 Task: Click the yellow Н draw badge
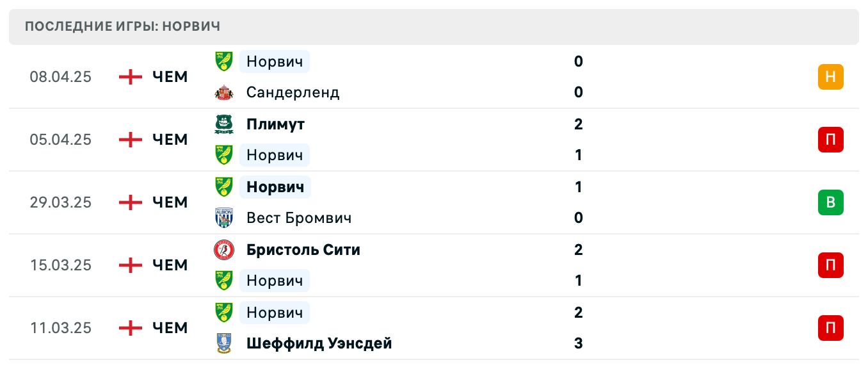(x=831, y=76)
